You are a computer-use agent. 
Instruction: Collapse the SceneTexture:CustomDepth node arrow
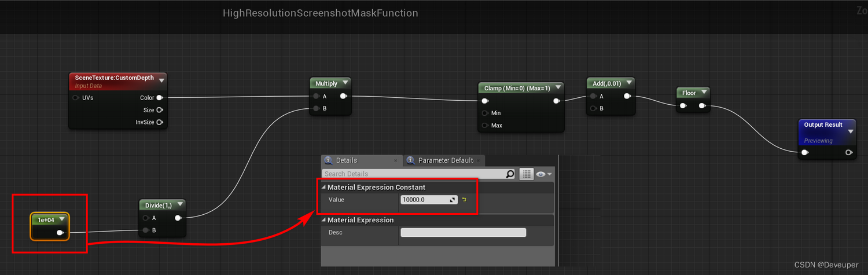pos(161,80)
